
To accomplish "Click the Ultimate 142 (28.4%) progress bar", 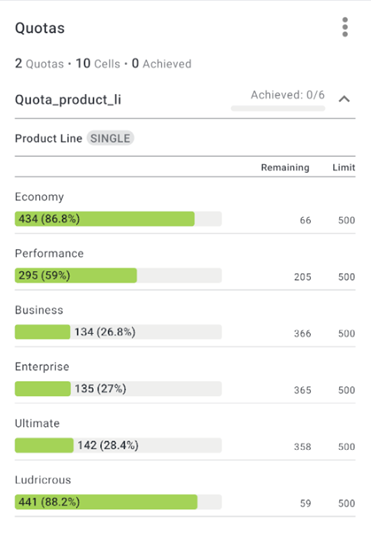I will click(x=118, y=445).
